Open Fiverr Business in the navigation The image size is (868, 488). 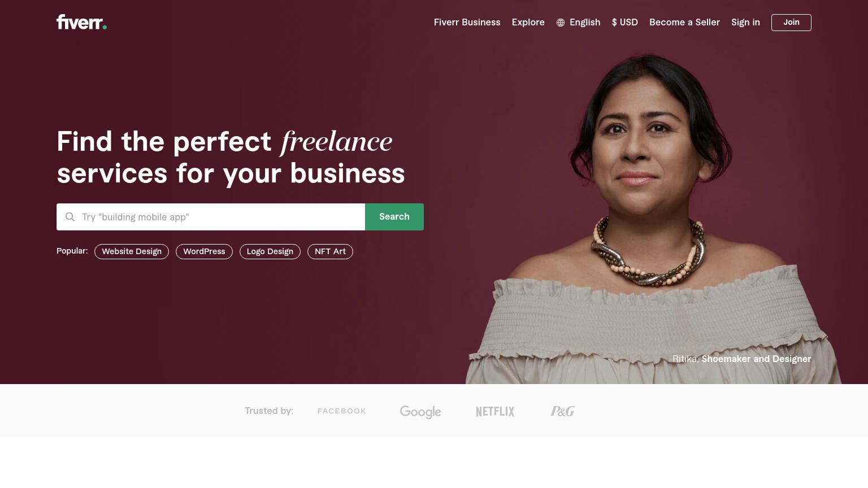tap(467, 23)
